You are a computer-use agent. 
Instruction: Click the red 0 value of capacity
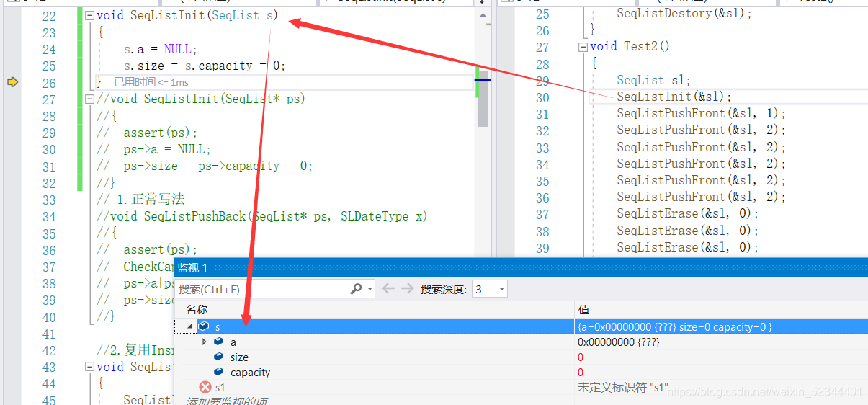coord(581,373)
